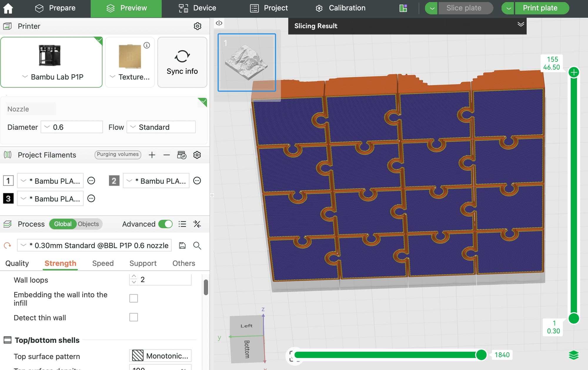588x370 pixels.
Task: Open Top surface pattern dropdown
Action: (160, 356)
